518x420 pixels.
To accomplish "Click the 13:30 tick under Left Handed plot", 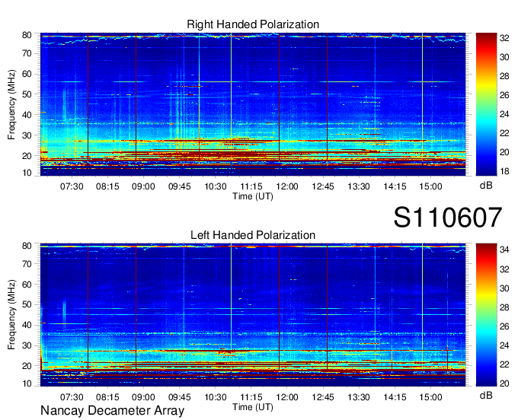I will pyautogui.click(x=359, y=397).
